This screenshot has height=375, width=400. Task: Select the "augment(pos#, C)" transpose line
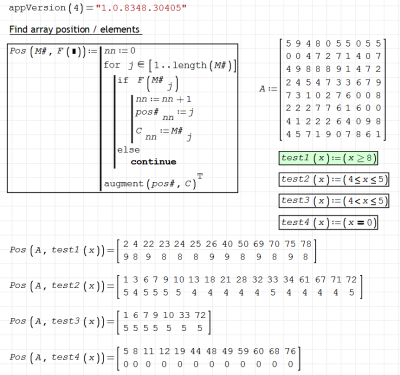coord(153,182)
